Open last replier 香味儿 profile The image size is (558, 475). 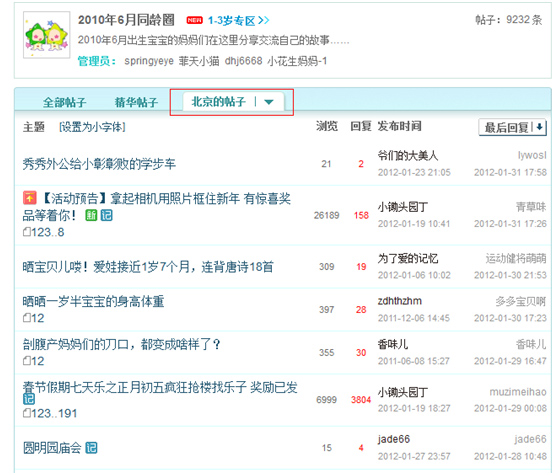[x=531, y=344]
